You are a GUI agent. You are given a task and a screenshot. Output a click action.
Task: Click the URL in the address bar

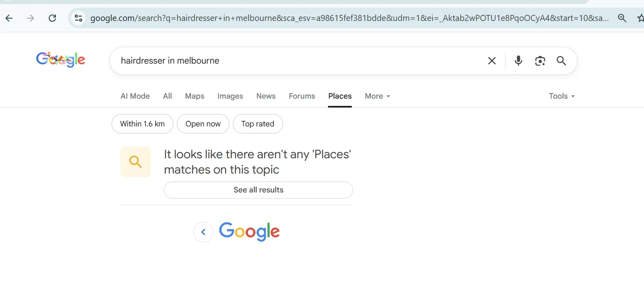pos(349,18)
